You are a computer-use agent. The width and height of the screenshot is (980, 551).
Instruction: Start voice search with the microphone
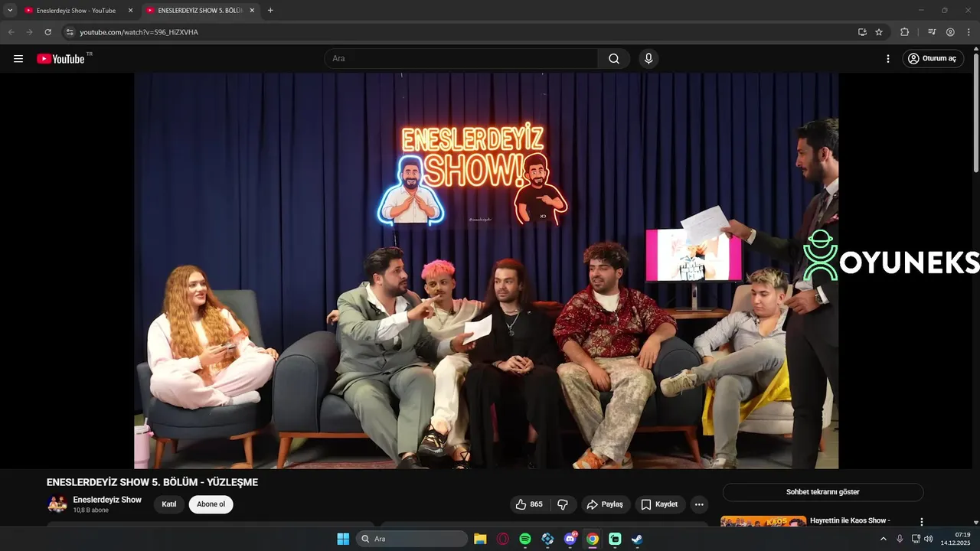(x=648, y=58)
